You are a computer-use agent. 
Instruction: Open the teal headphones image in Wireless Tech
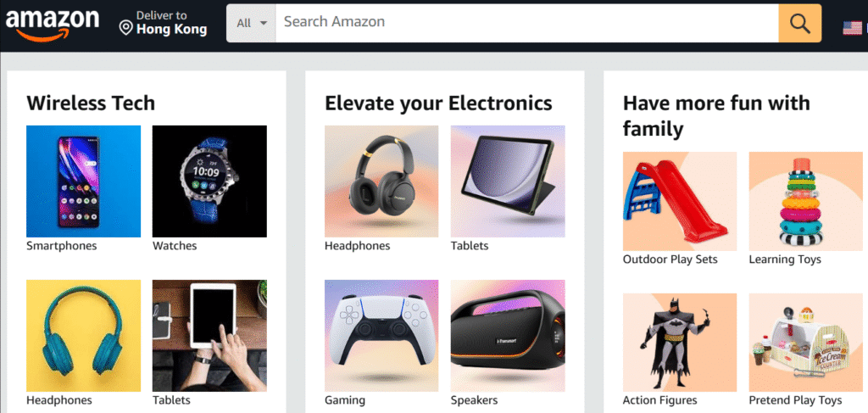pyautogui.click(x=84, y=336)
